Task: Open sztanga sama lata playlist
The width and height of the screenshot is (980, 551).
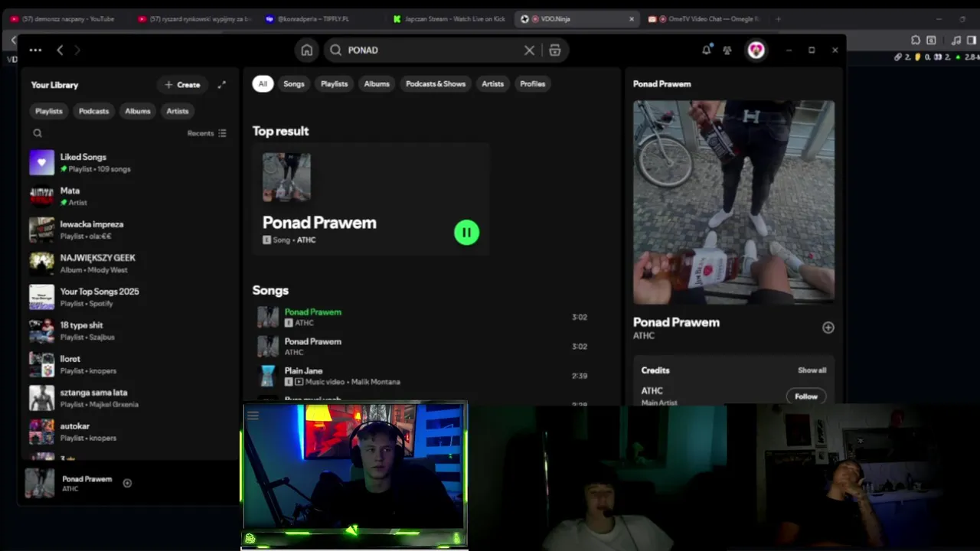Action: pyautogui.click(x=128, y=398)
